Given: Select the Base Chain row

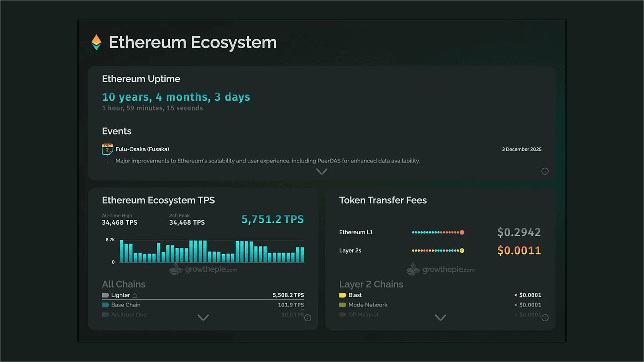Looking at the screenshot, I should coord(203,305).
